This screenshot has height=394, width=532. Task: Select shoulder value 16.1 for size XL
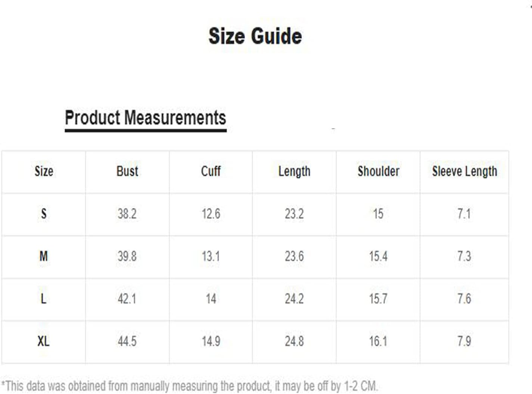click(x=378, y=341)
